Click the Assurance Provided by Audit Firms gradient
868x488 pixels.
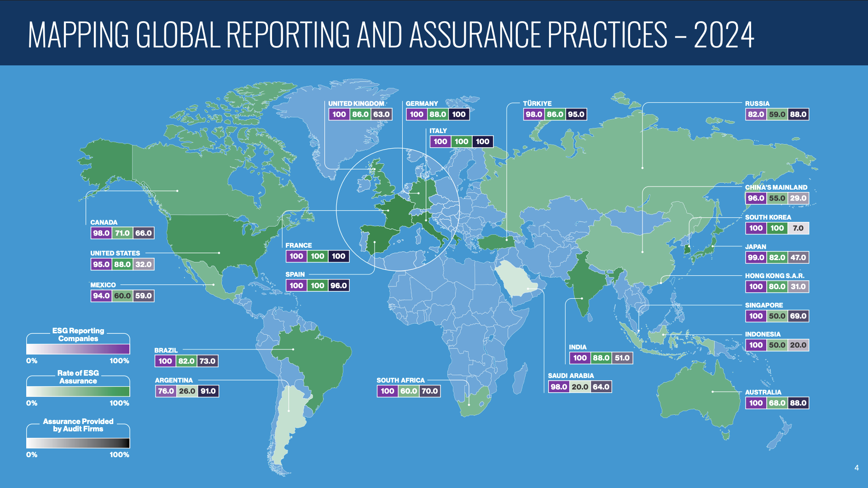click(x=78, y=443)
